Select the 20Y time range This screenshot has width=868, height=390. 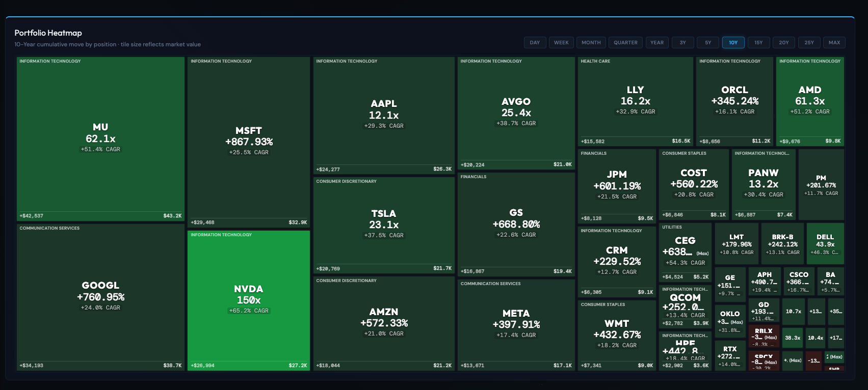(x=784, y=43)
